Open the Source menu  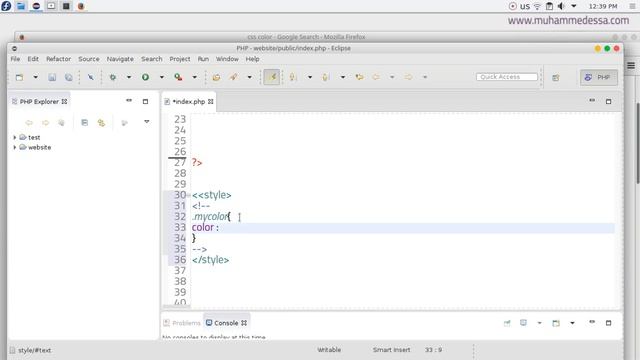(x=89, y=59)
